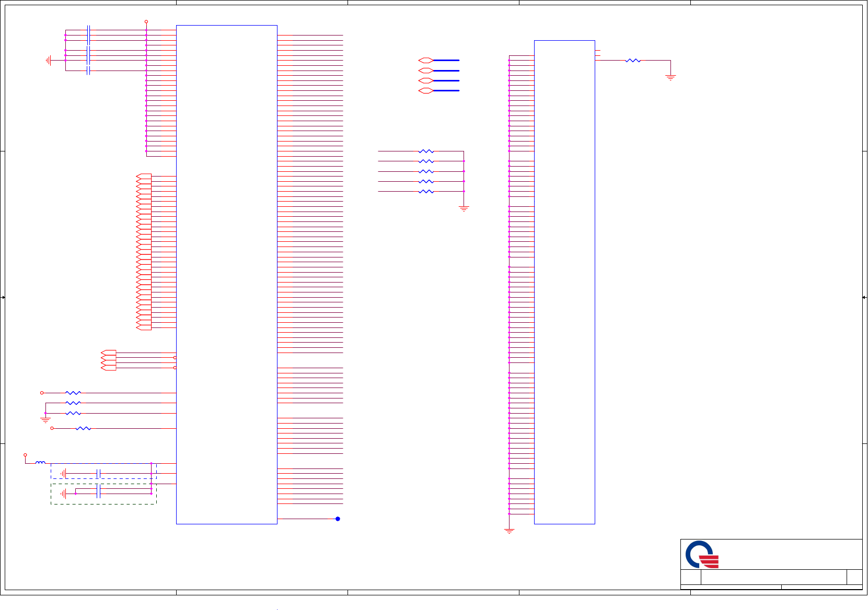The image size is (868, 610).
Task: Click the power node circle above the inductor
Action: pos(25,455)
